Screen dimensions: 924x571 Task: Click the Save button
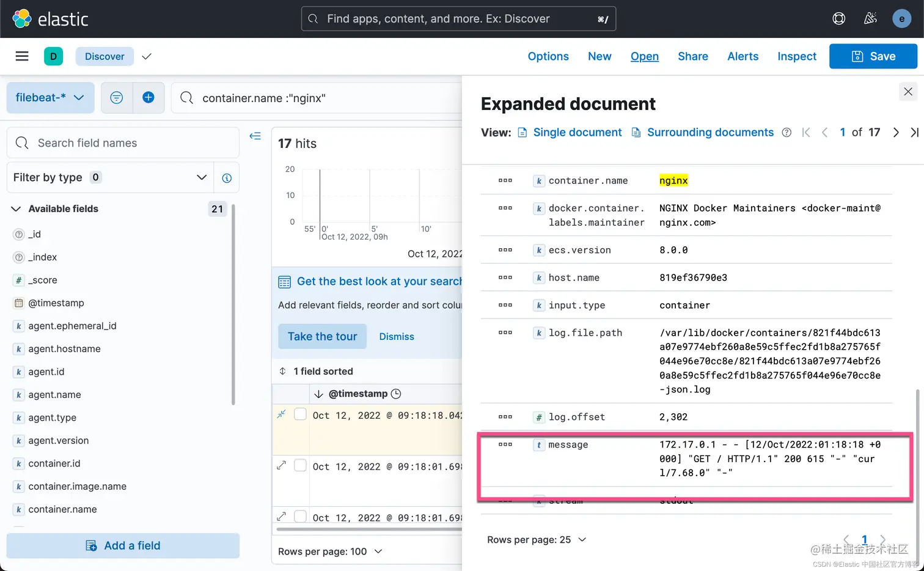(x=873, y=56)
